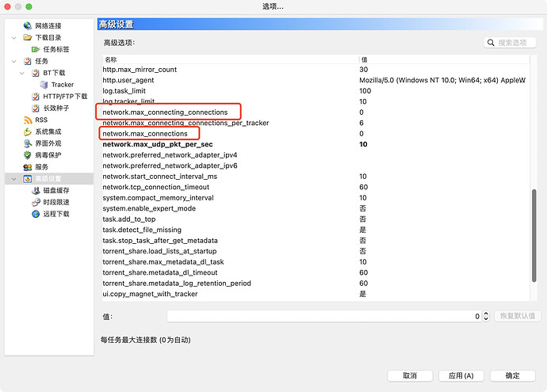Collapse the 下载目录 tree node

17,37
